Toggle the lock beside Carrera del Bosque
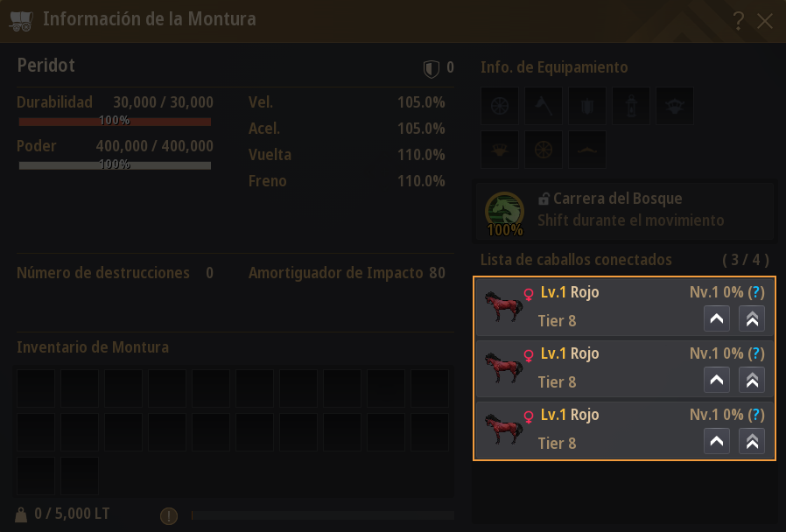This screenshot has width=786, height=532. (544, 199)
